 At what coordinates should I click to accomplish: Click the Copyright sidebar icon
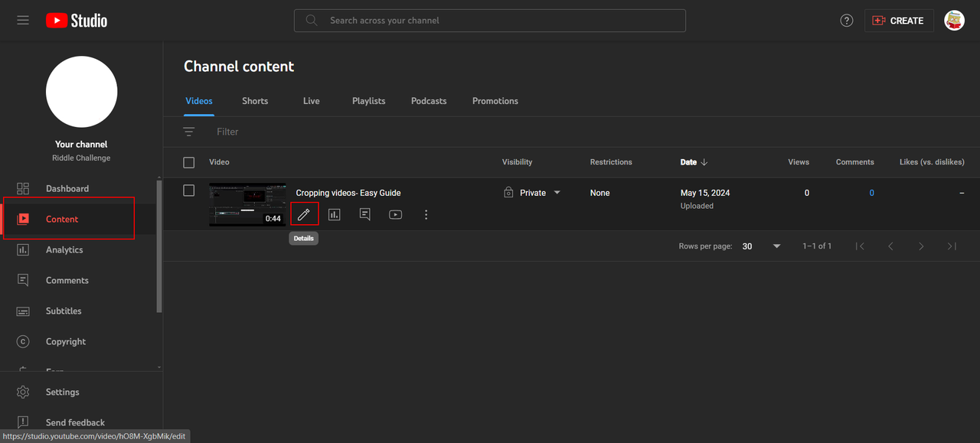(23, 341)
